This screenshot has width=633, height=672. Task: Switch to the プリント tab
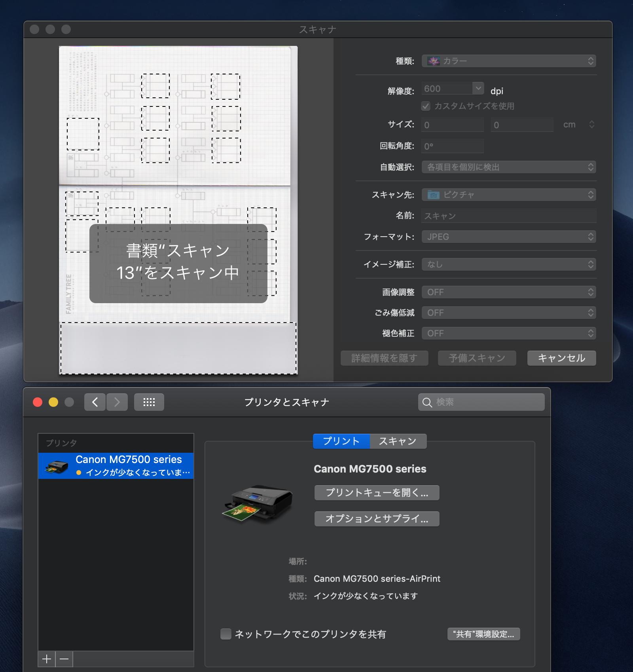[x=341, y=441]
